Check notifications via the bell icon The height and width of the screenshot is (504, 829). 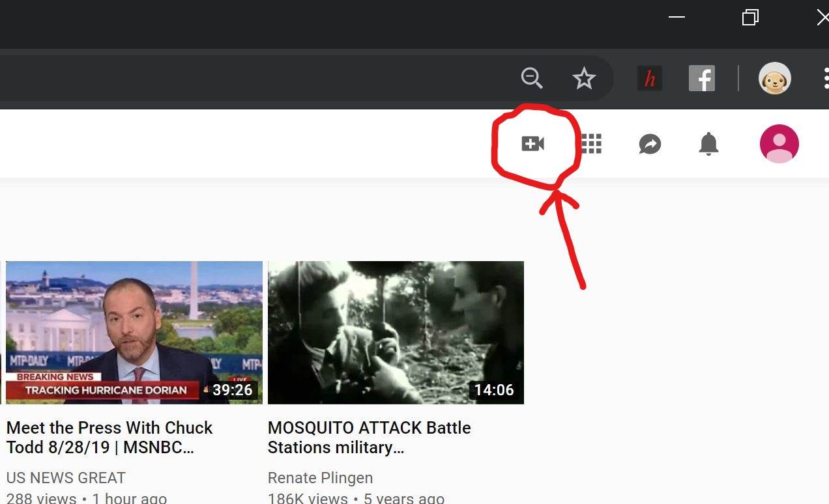point(708,143)
